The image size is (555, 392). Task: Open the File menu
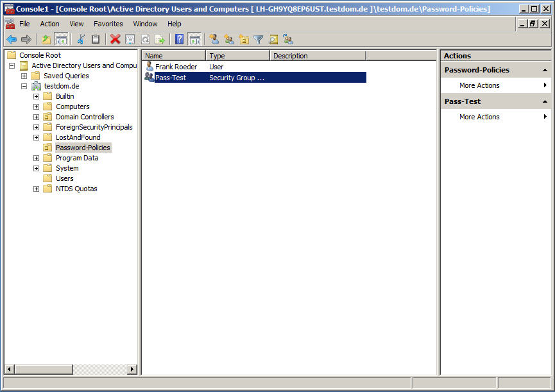(24, 24)
